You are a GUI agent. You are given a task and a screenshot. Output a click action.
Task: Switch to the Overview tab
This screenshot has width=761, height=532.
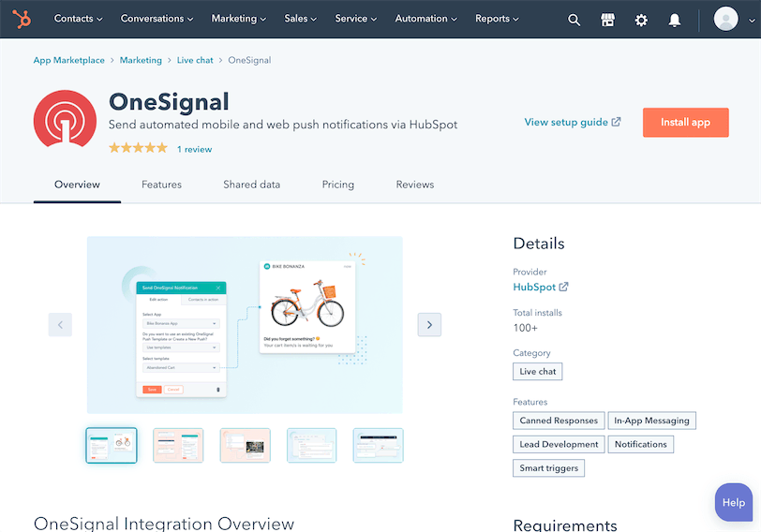tap(77, 185)
